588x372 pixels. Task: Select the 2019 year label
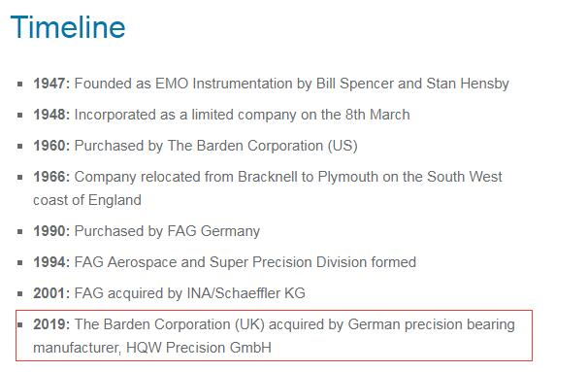[51, 324]
